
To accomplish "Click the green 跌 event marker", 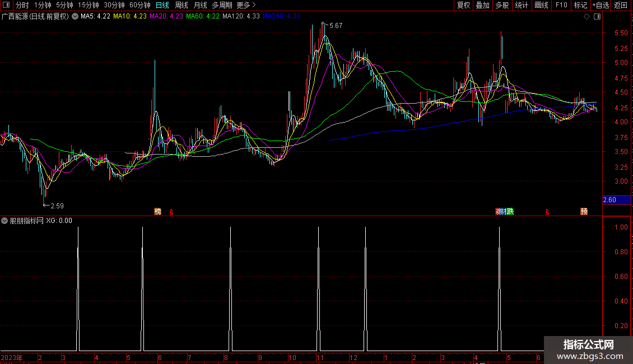I will (511, 212).
